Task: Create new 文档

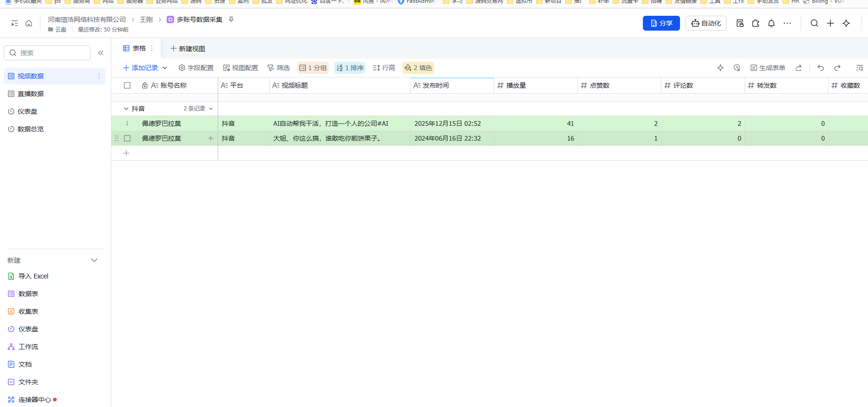Action: (20, 364)
